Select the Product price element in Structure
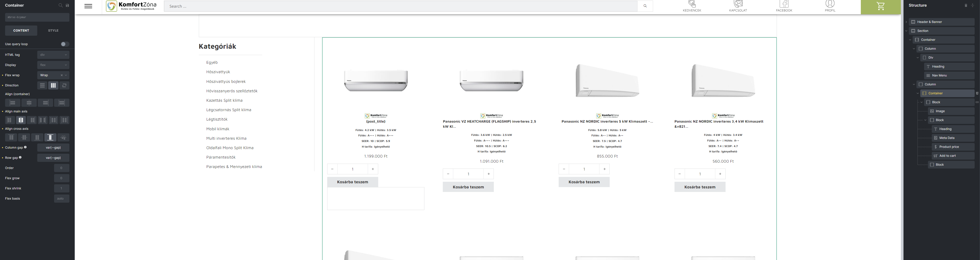The height and width of the screenshot is (260, 980). (x=949, y=147)
